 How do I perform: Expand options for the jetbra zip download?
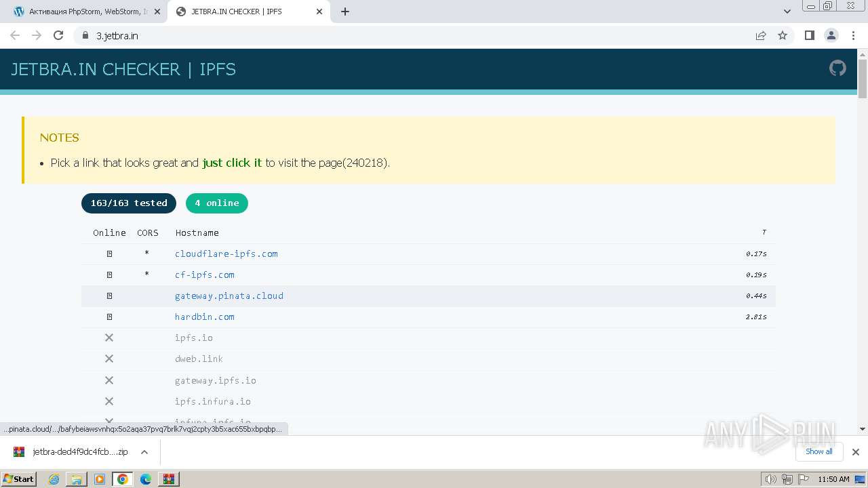click(144, 452)
